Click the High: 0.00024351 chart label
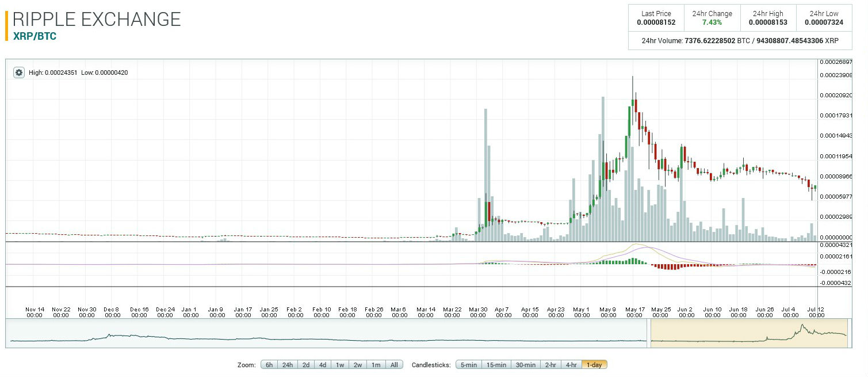 pyautogui.click(x=52, y=73)
